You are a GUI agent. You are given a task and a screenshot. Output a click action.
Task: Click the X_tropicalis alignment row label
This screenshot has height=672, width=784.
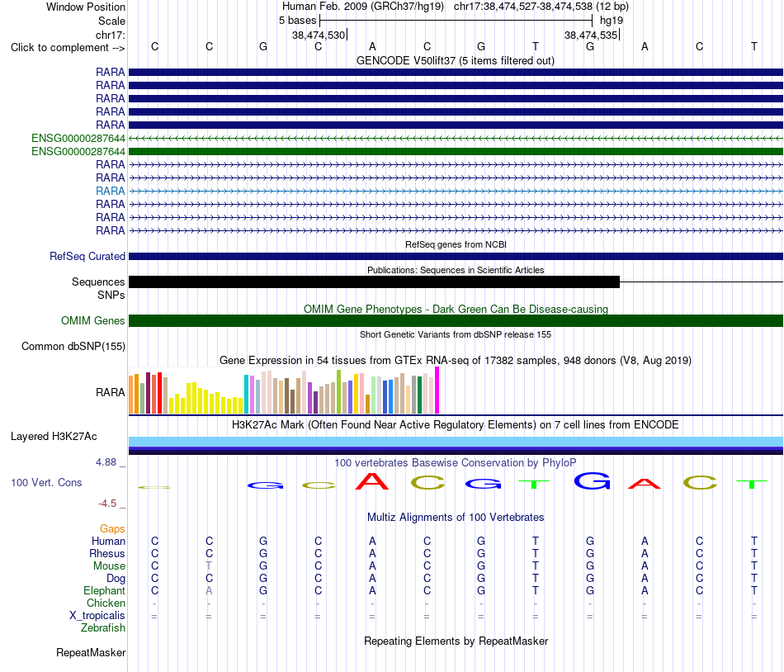[97, 616]
